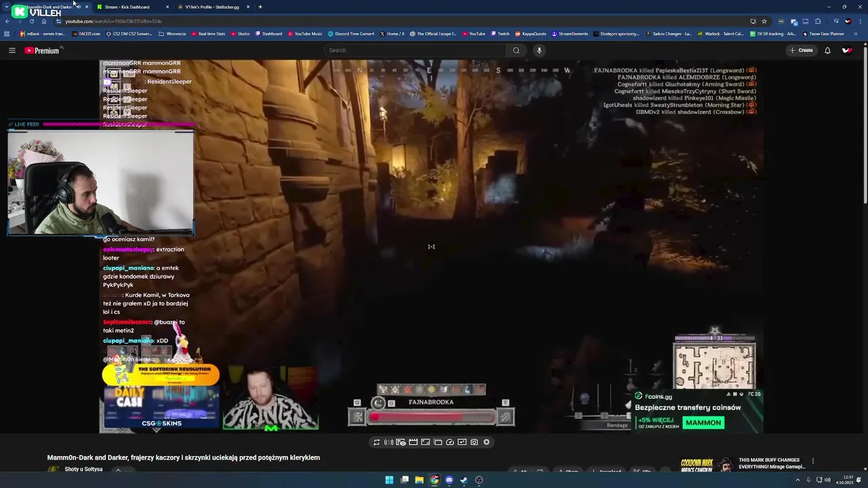Open Discord from taskbar
The image size is (868, 488).
coord(449,480)
